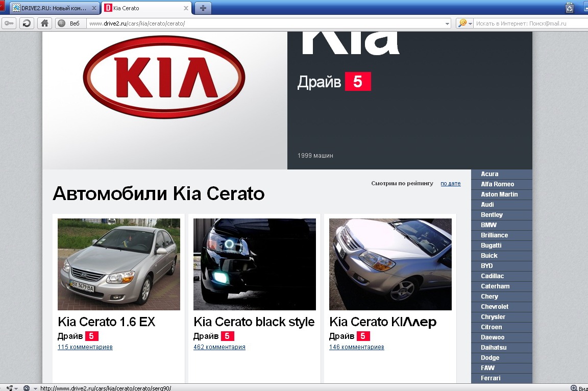This screenshot has width=588, height=391.
Task: Pick Caterham in brand list
Action: click(x=501, y=286)
